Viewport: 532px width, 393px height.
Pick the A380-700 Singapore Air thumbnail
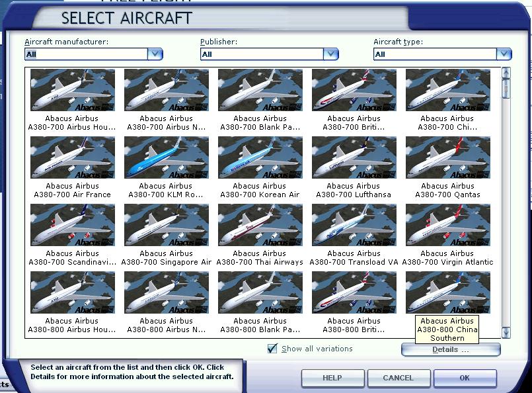[x=167, y=225]
